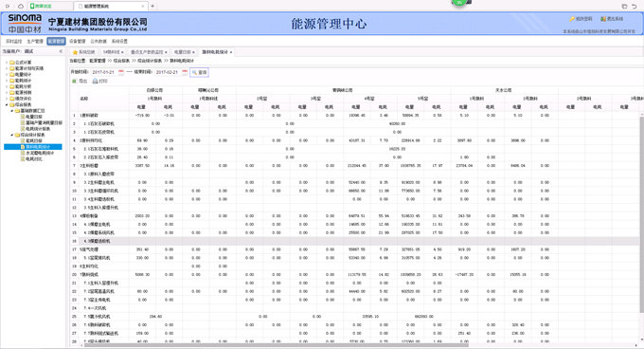Open the 生产管理 menu

coord(35,41)
